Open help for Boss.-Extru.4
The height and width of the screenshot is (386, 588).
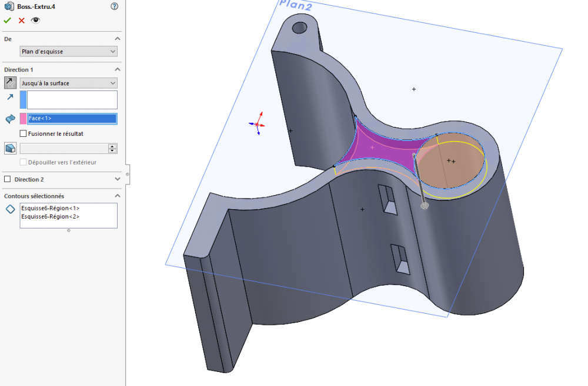click(114, 6)
